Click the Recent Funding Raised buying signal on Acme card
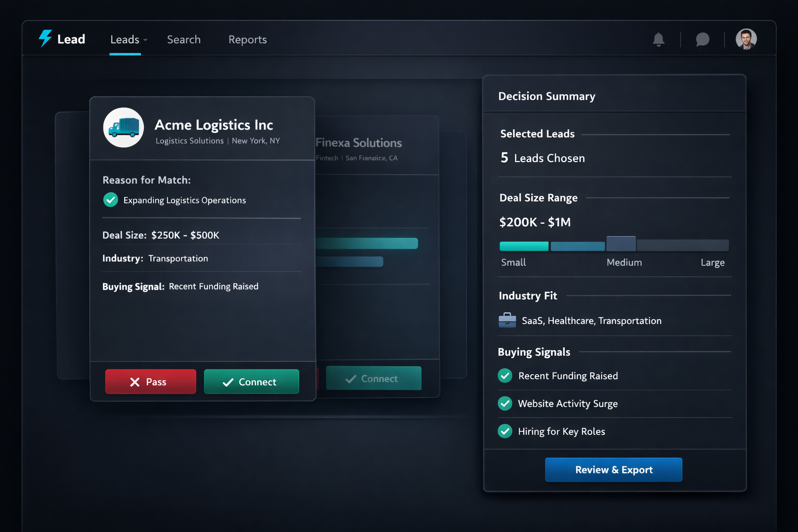 (x=214, y=286)
